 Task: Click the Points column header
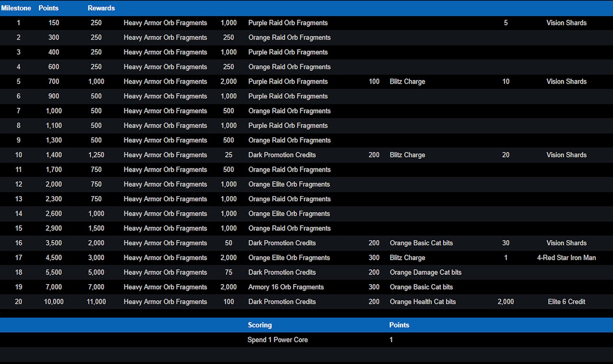coord(48,8)
